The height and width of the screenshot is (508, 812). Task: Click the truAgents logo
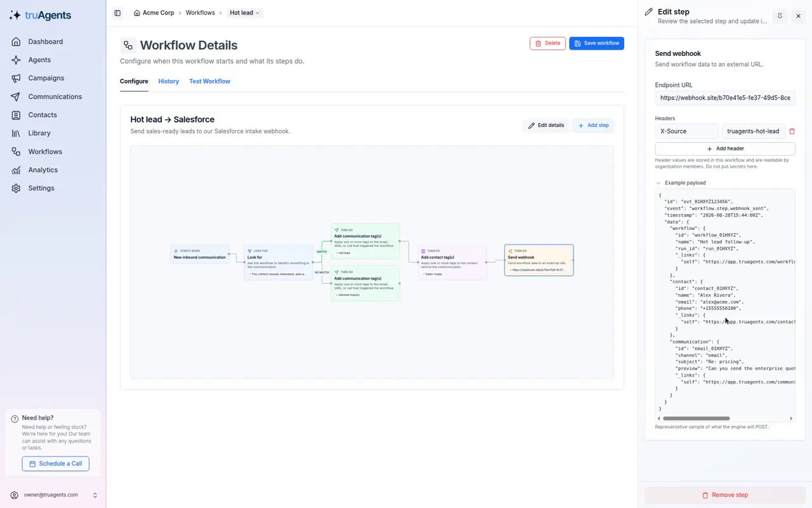point(40,16)
